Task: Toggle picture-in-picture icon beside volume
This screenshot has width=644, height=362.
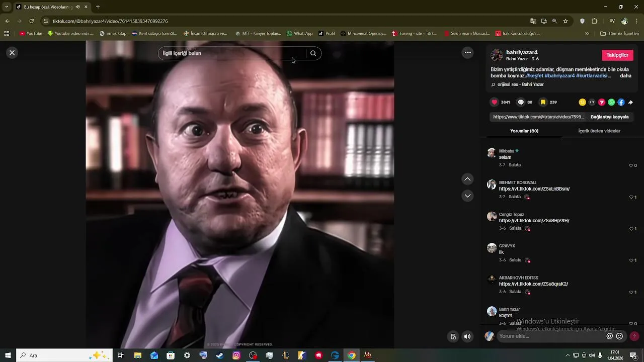Action: (x=453, y=337)
